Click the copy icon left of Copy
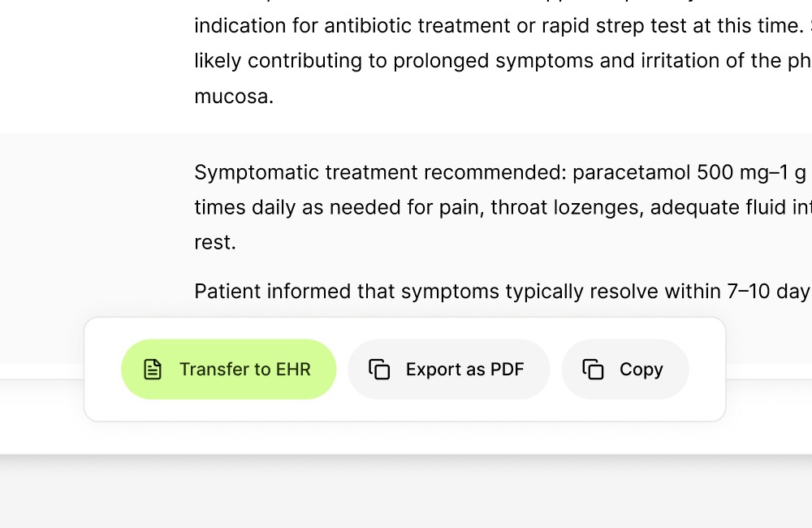The width and height of the screenshot is (812, 528). 593,370
